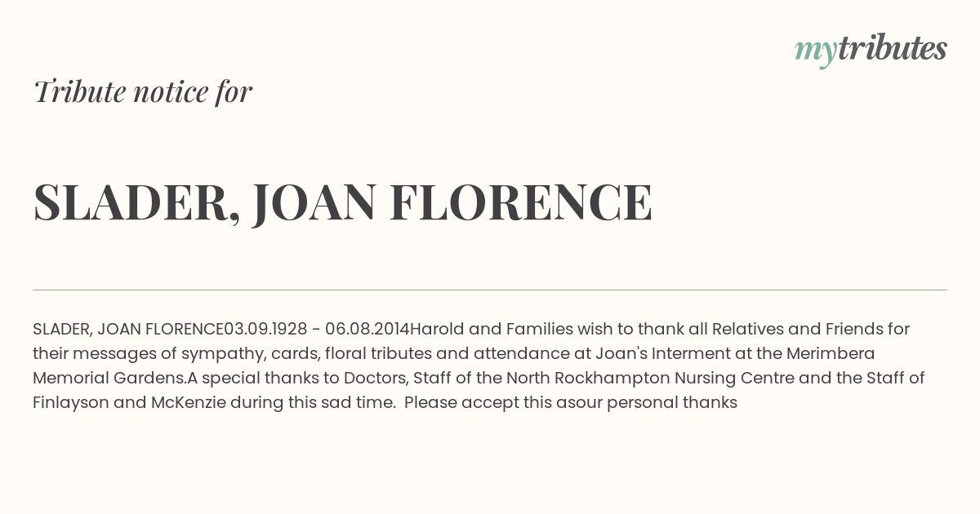The image size is (980, 514).
Task: Click the word "Doctors" in paragraph
Action: coord(375,379)
